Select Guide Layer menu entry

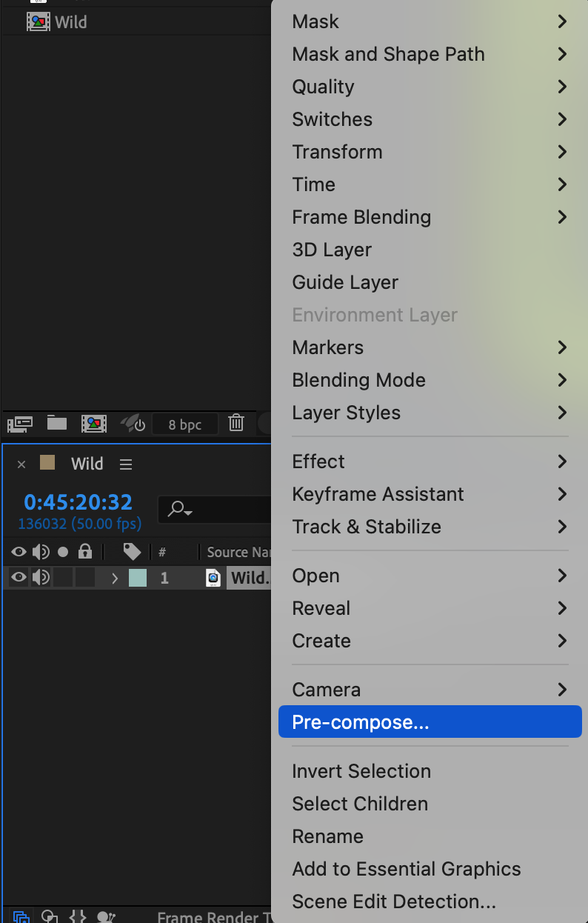(x=345, y=282)
